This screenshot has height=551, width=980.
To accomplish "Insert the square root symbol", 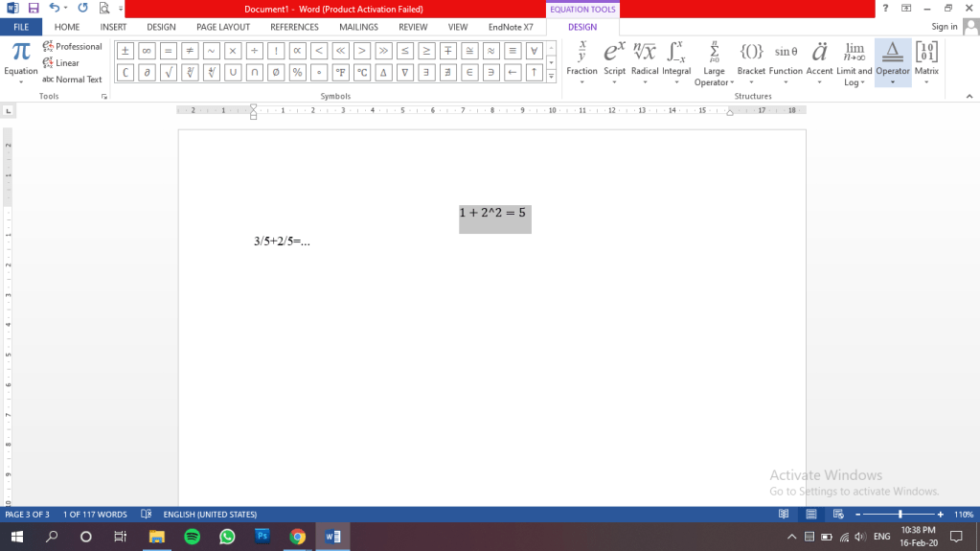I will pos(168,73).
